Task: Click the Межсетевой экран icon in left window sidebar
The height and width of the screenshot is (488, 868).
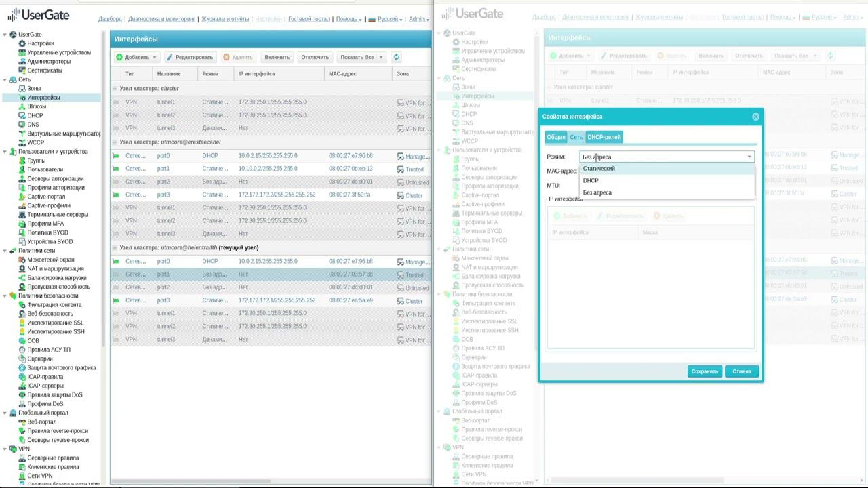Action: click(22, 260)
